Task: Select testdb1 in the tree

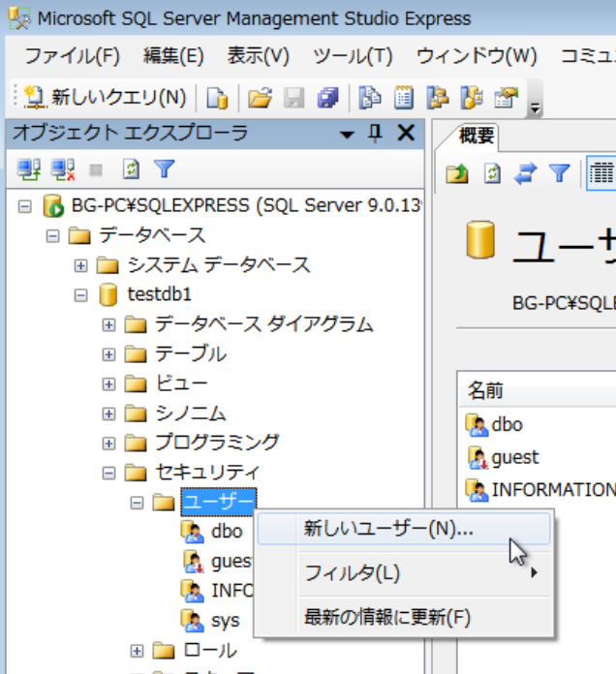Action: coord(160,294)
